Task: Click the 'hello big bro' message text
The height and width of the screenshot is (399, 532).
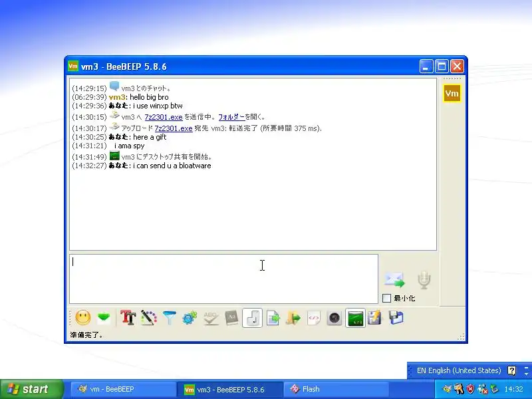Action: (x=149, y=97)
